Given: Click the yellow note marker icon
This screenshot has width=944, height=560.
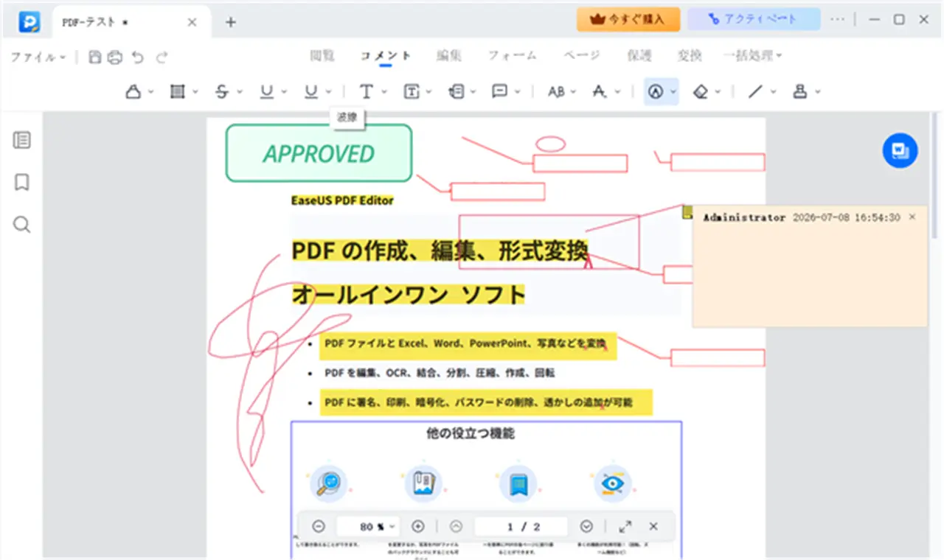Looking at the screenshot, I should click(x=687, y=212).
